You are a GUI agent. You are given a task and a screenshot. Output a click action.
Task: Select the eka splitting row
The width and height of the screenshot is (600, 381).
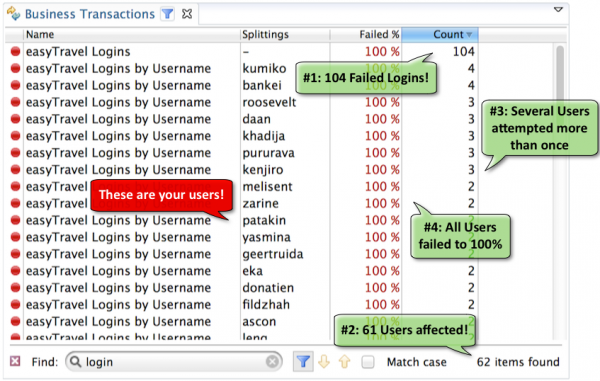click(243, 270)
